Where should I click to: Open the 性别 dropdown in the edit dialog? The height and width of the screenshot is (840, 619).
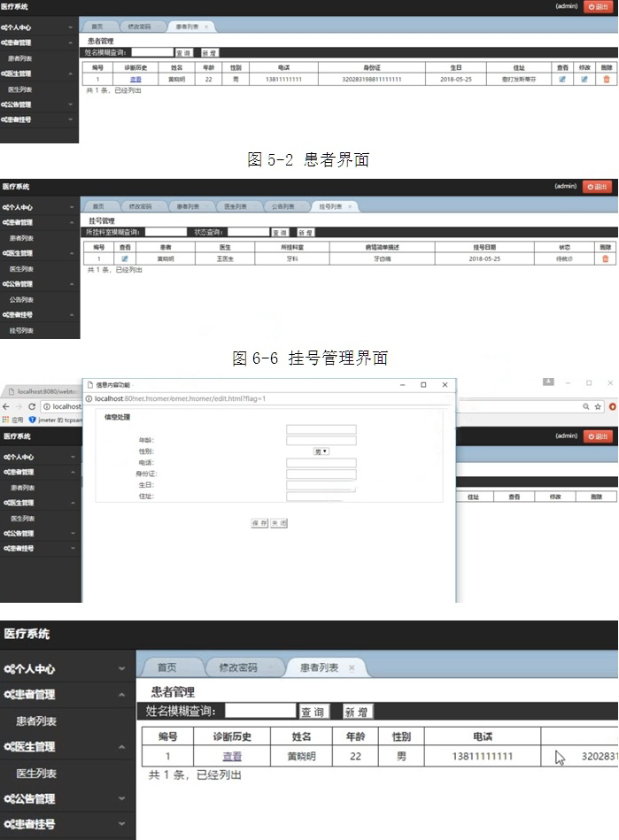(x=321, y=451)
